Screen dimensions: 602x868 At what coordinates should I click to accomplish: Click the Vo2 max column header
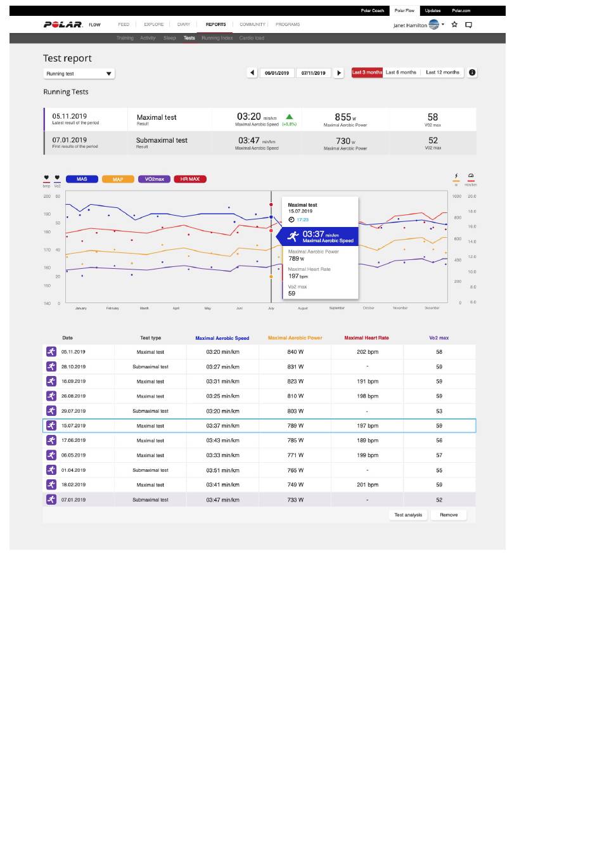click(x=439, y=338)
